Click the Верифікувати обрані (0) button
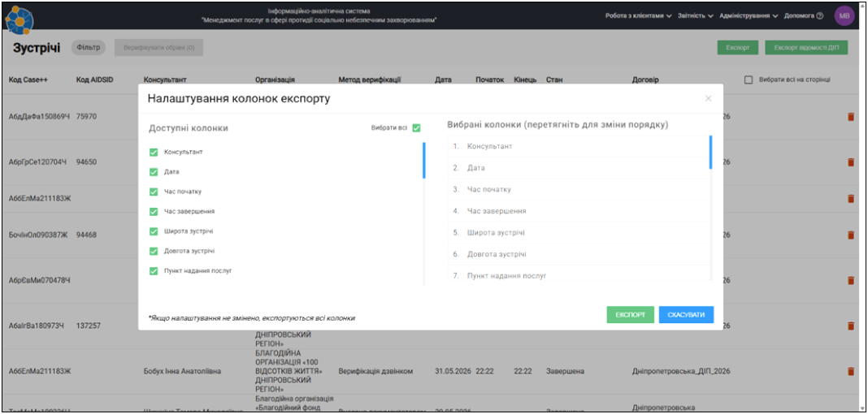 point(158,48)
